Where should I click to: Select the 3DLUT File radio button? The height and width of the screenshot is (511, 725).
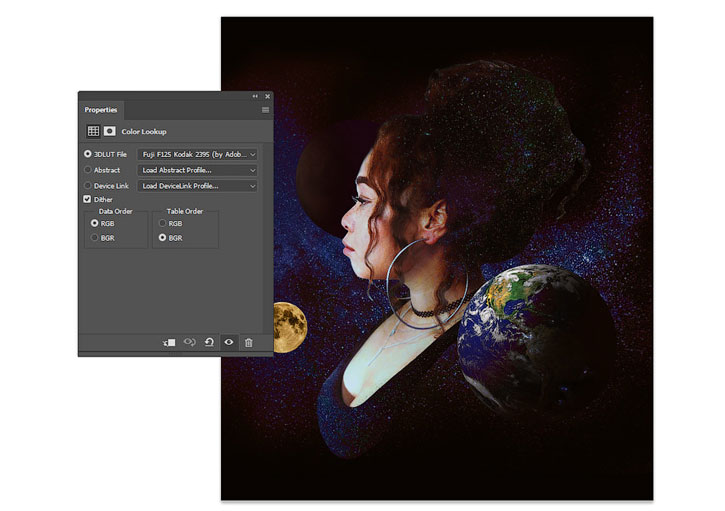[x=87, y=154]
